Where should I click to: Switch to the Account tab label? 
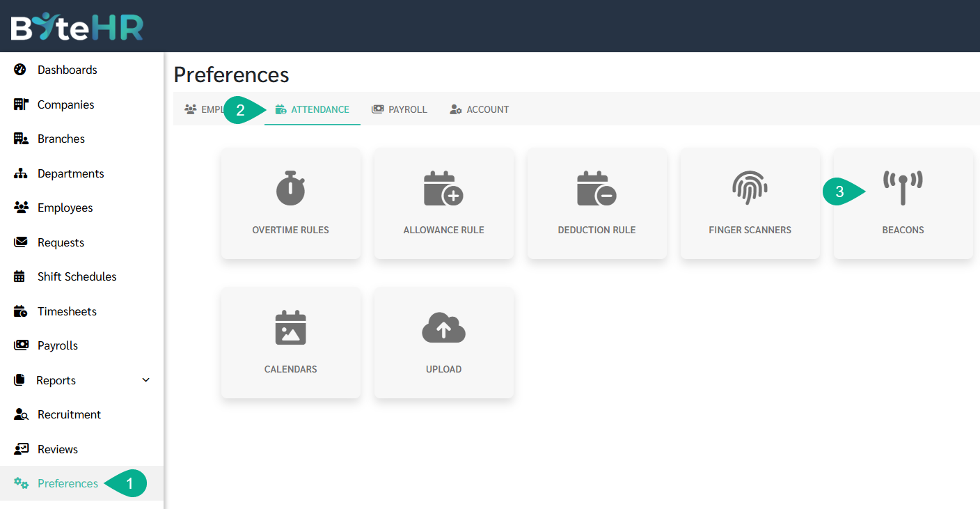(488, 109)
